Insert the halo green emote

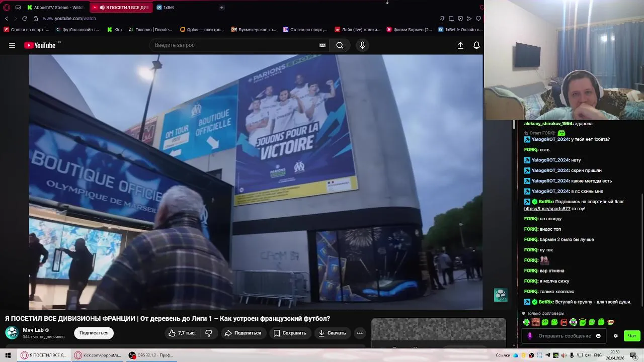click(x=583, y=322)
